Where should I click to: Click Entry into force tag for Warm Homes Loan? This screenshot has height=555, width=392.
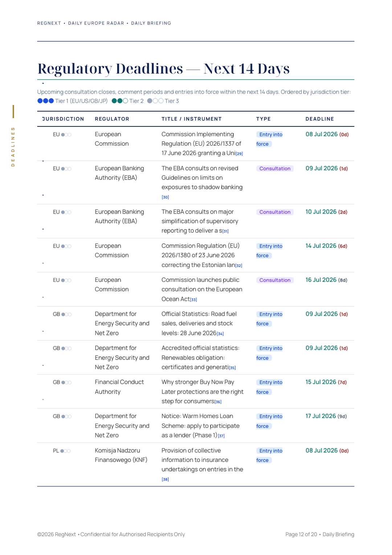coord(269,421)
